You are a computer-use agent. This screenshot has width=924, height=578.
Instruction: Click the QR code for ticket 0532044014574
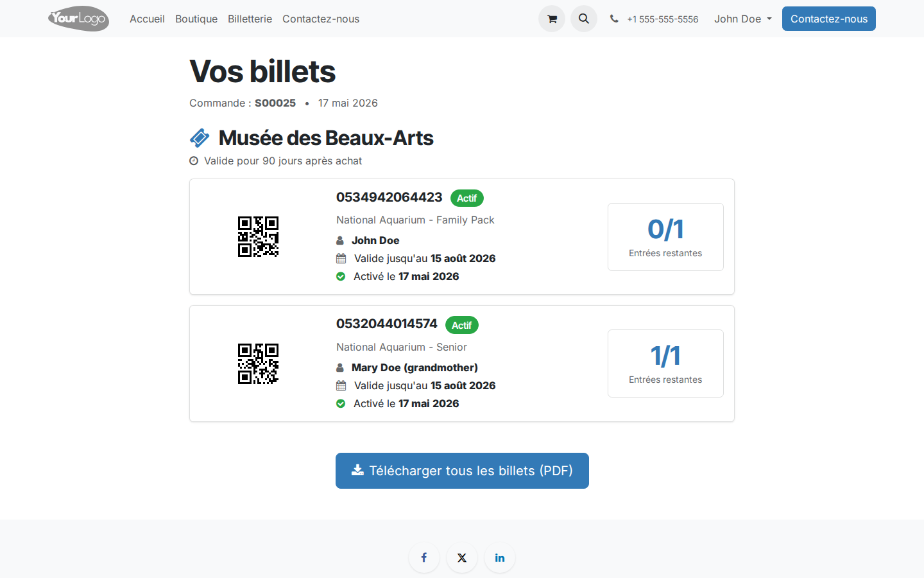tap(258, 363)
